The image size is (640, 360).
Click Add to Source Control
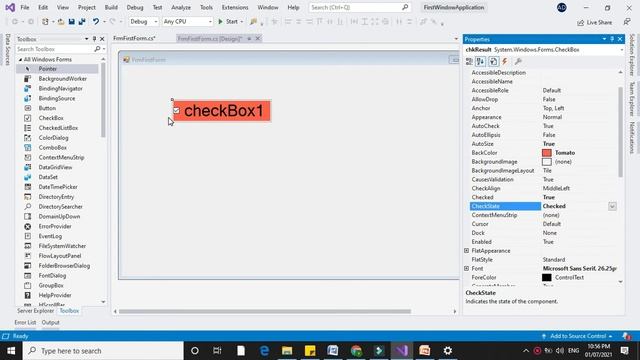tap(578, 336)
